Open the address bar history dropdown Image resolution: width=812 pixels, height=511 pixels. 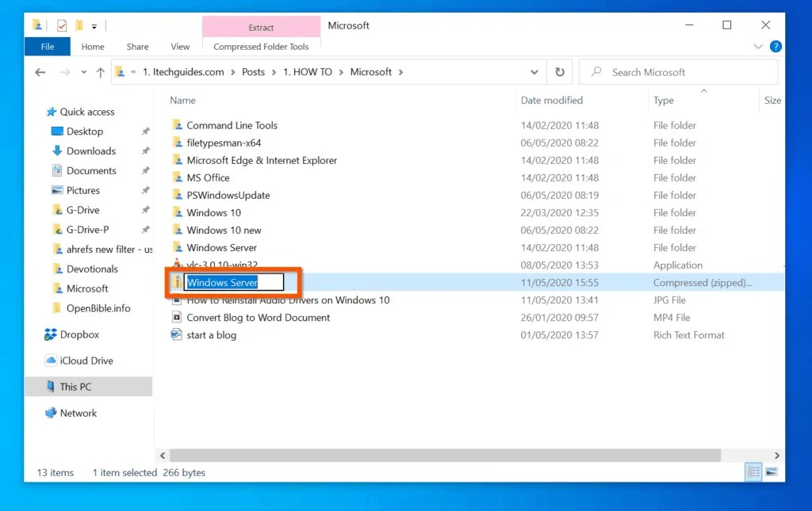pos(534,71)
